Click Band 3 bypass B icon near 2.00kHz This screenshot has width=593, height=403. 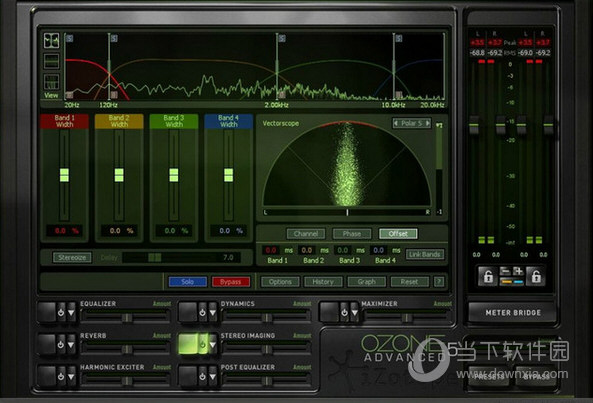(x=281, y=95)
